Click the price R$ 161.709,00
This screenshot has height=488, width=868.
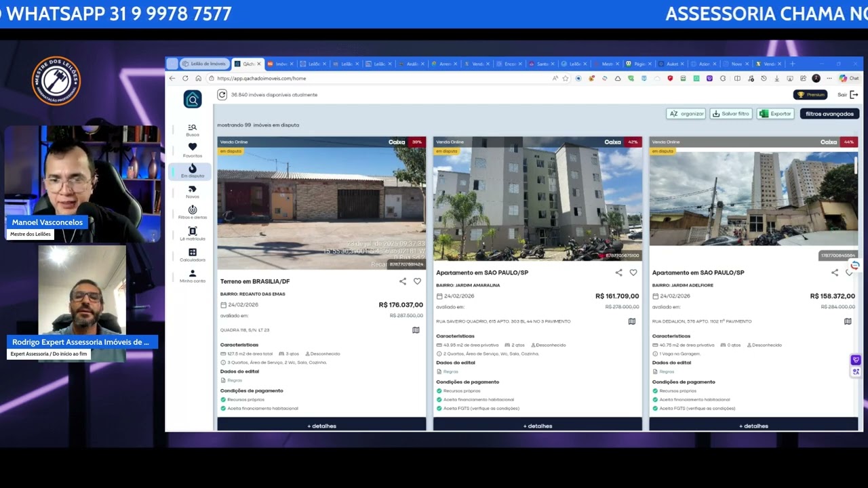[x=617, y=296]
